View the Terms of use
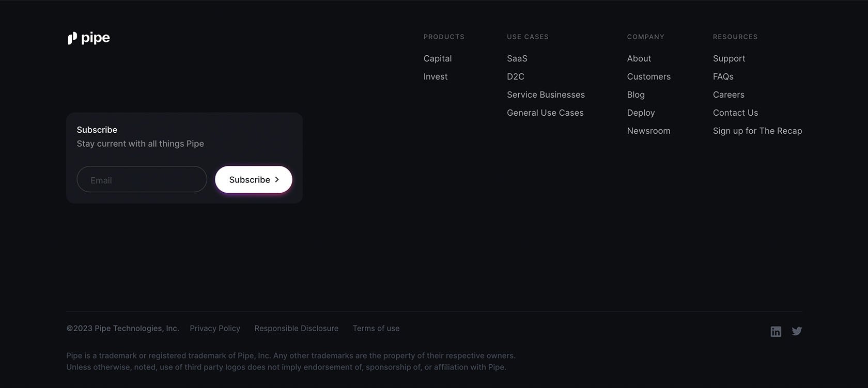Screen dimensions: 868x388 376,329
